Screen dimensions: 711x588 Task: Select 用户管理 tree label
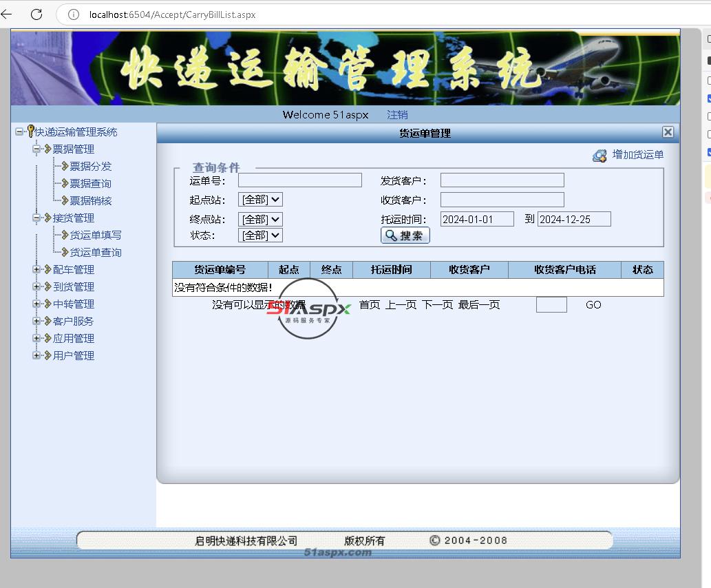click(x=74, y=356)
